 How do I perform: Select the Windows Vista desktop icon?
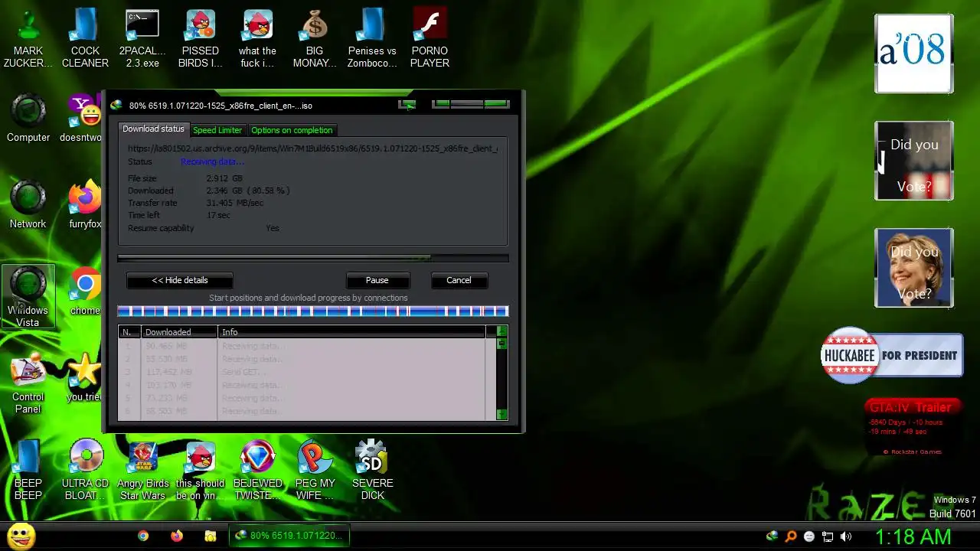[28, 297]
